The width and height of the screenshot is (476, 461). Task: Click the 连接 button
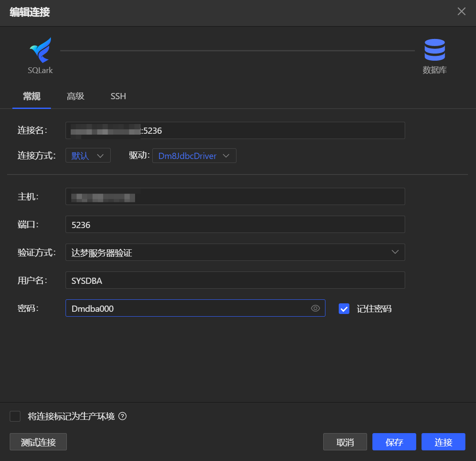coord(444,442)
